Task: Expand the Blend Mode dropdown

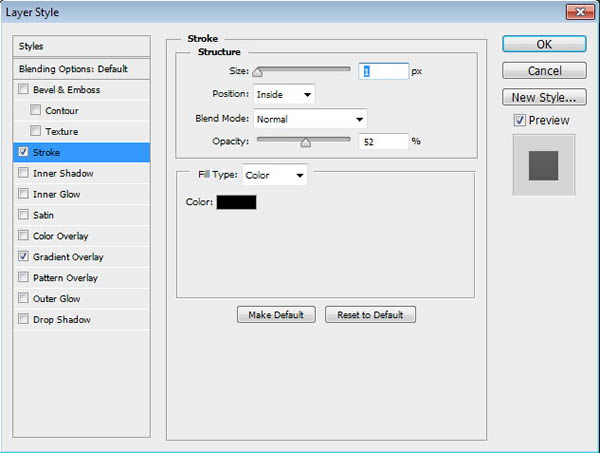Action: click(x=310, y=118)
